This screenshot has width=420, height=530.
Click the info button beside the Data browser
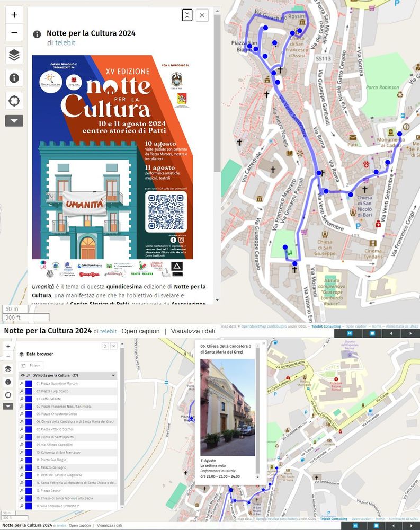8,382
